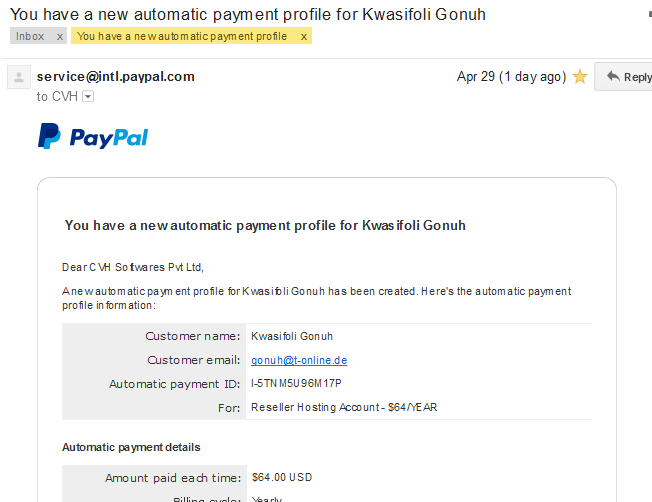The width and height of the screenshot is (652, 502).
Task: Click the Apr 29 date stamp
Action: pos(511,77)
